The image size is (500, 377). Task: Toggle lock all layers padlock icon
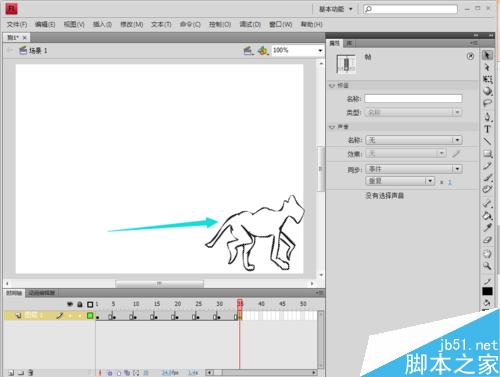point(80,304)
